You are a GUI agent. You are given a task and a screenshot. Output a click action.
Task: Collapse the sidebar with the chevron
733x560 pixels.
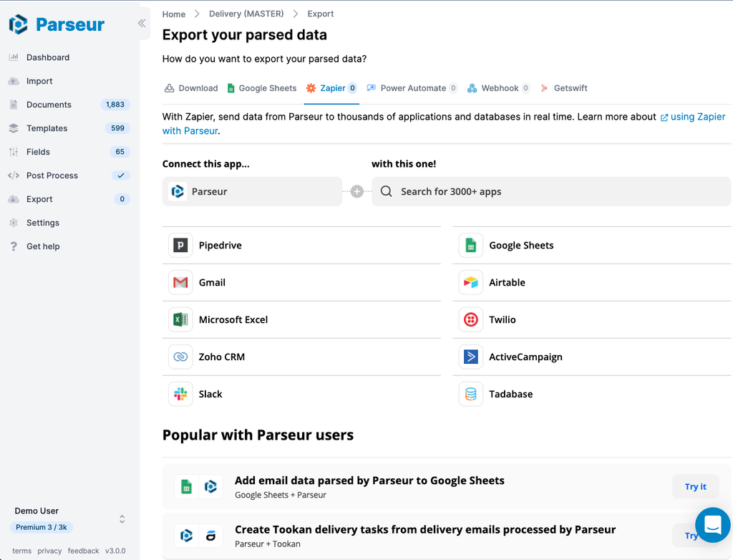pos(142,23)
